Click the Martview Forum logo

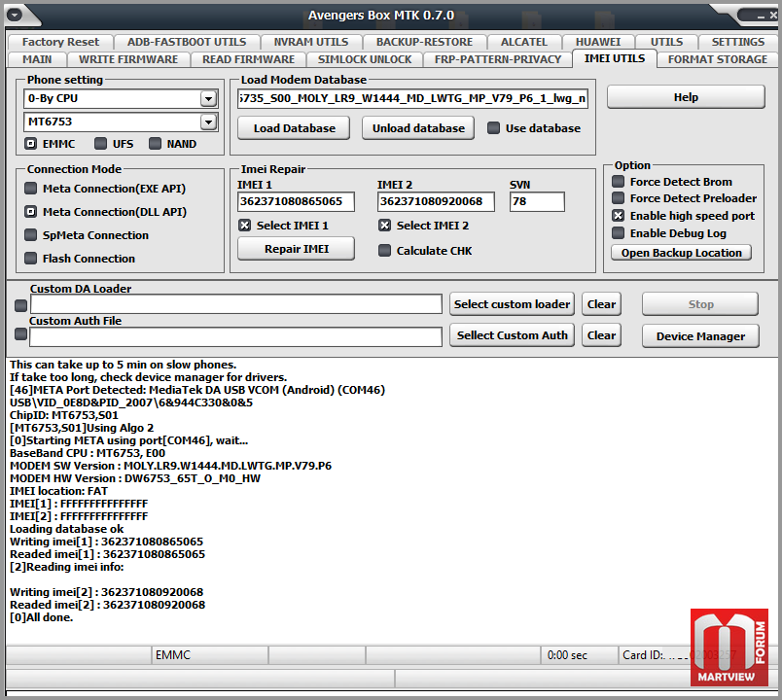[729, 647]
